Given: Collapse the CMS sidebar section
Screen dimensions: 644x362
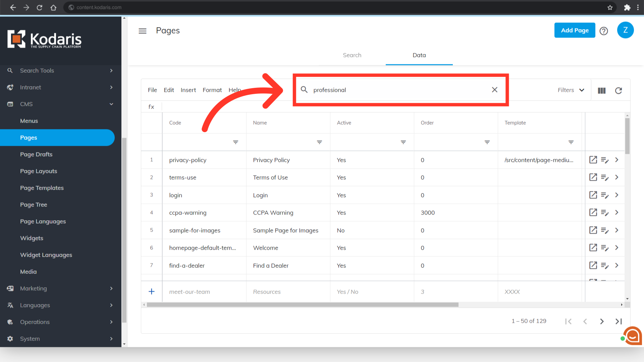Looking at the screenshot, I should [111, 104].
